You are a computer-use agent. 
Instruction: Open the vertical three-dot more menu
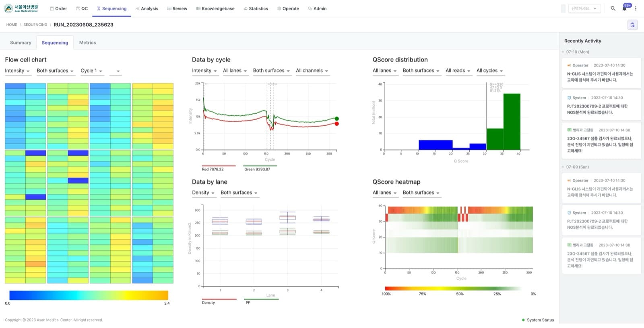click(636, 8)
